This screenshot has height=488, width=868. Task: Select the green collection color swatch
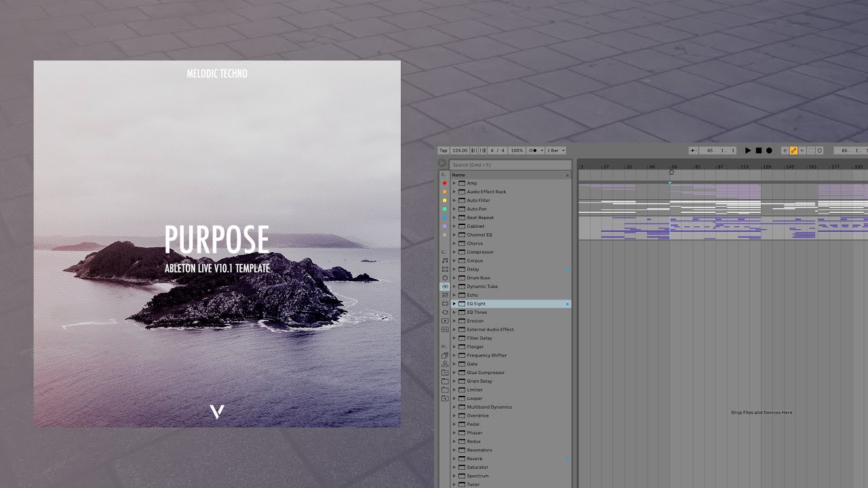(x=445, y=209)
